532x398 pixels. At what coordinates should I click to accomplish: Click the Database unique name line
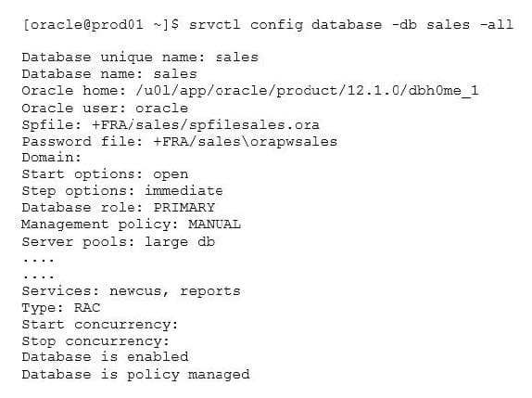[x=140, y=58]
